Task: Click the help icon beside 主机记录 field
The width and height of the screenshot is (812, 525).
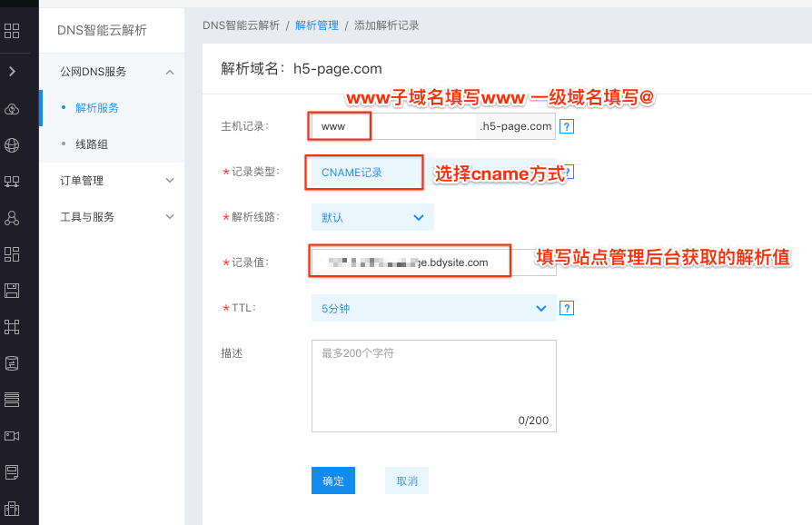Action: 567,126
